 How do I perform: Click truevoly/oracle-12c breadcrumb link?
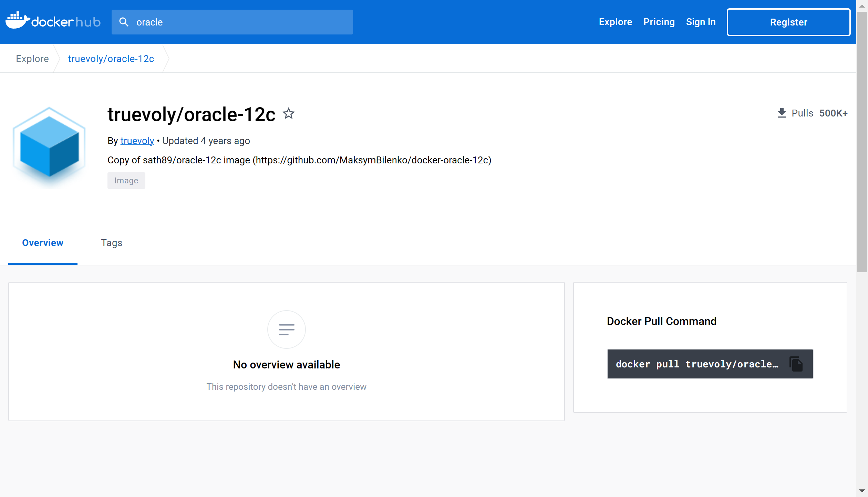click(111, 59)
